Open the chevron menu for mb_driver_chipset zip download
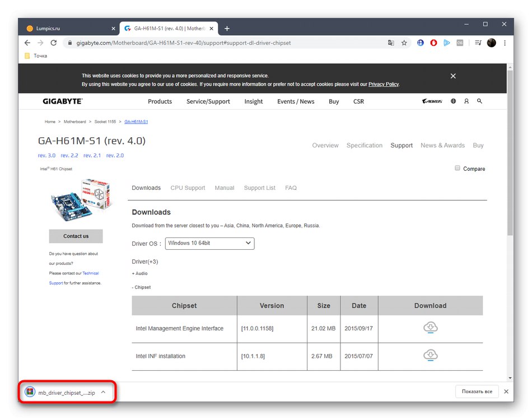 point(104,392)
